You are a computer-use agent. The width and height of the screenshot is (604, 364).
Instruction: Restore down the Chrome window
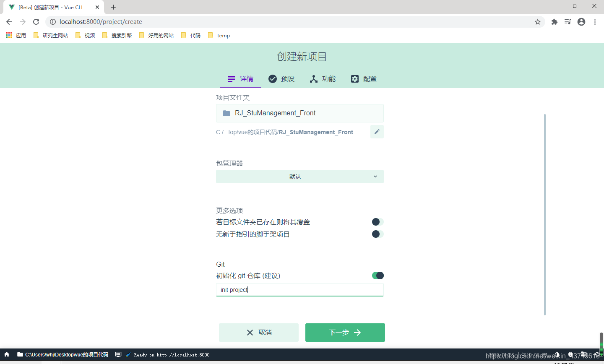[x=575, y=6]
